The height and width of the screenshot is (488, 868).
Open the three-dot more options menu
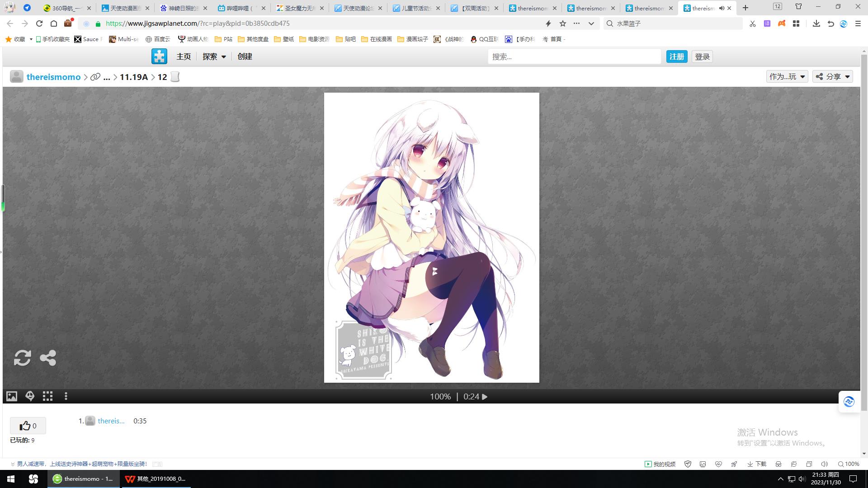(66, 396)
